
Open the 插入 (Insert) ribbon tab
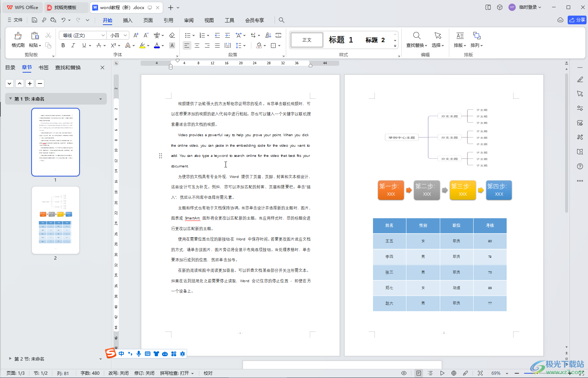click(x=128, y=20)
